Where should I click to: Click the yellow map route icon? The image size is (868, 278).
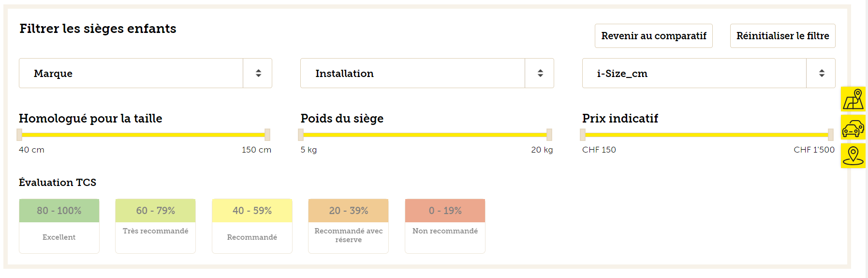853,99
